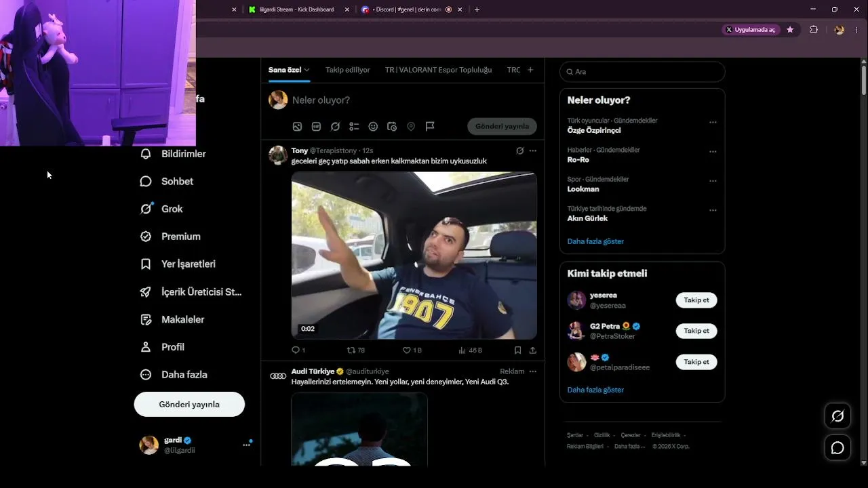Click the Ara search field
The height and width of the screenshot is (488, 868).
642,72
